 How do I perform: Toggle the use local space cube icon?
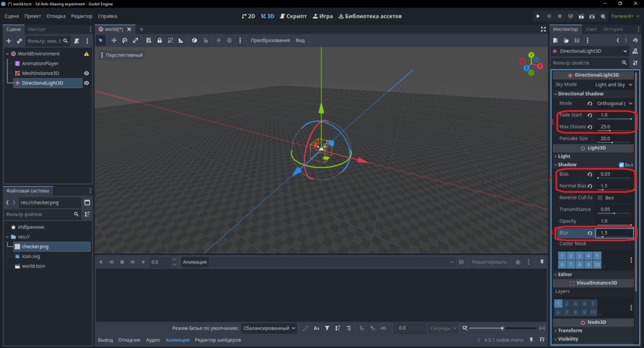[194, 40]
